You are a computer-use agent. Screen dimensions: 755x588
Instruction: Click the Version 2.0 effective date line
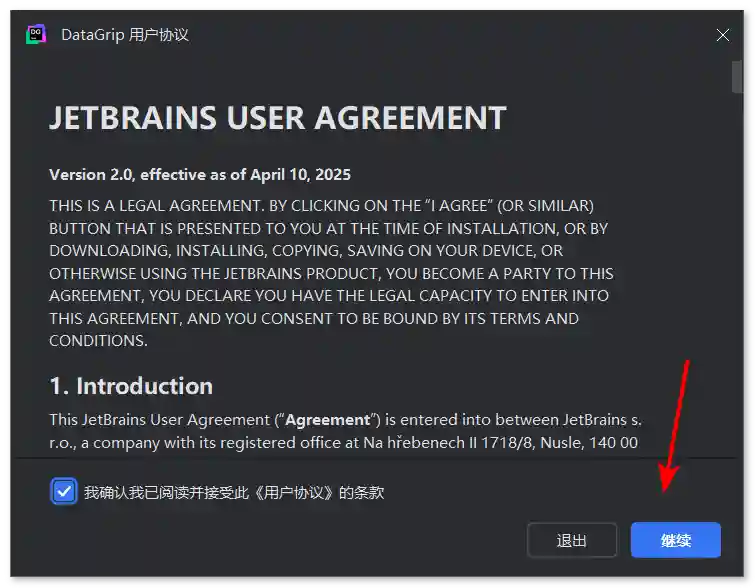(200, 174)
